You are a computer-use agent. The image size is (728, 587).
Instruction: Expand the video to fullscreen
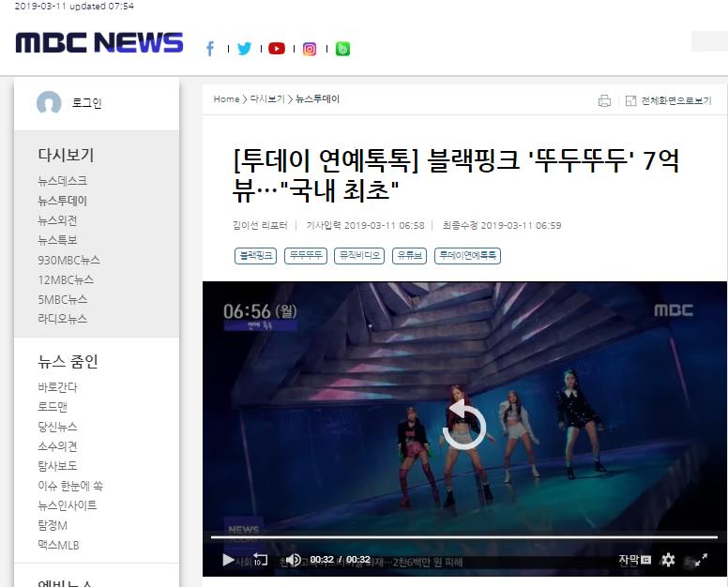coord(701,560)
